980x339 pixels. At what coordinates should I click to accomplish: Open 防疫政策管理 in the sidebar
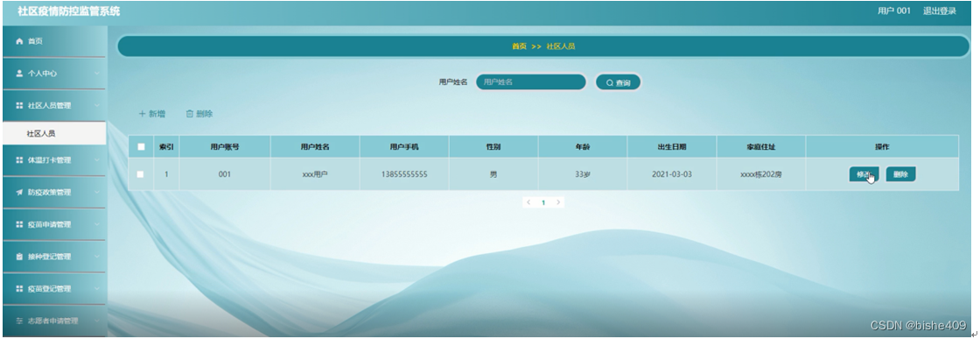pos(54,193)
